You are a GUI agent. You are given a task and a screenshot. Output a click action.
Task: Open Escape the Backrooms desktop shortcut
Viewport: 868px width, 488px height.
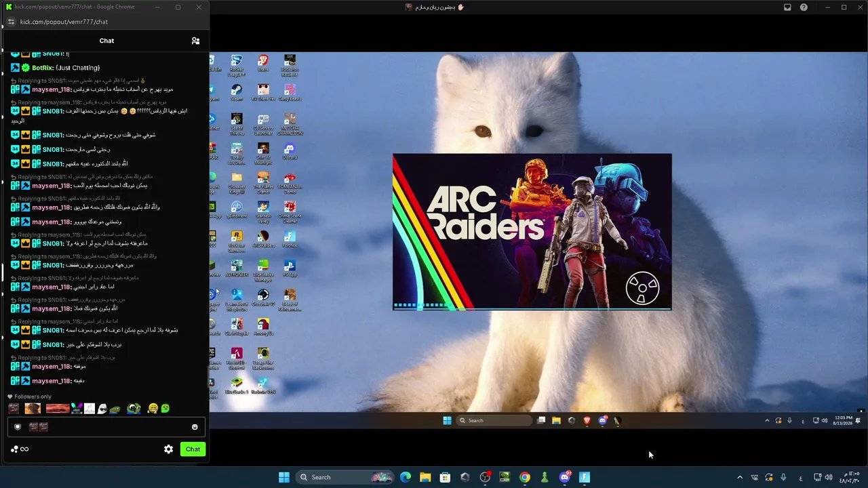(x=263, y=359)
